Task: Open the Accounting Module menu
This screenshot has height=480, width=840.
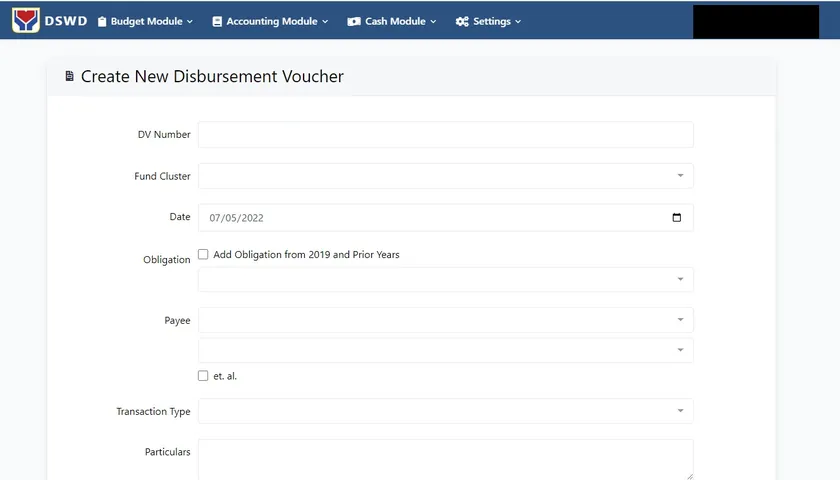Action: click(x=271, y=21)
